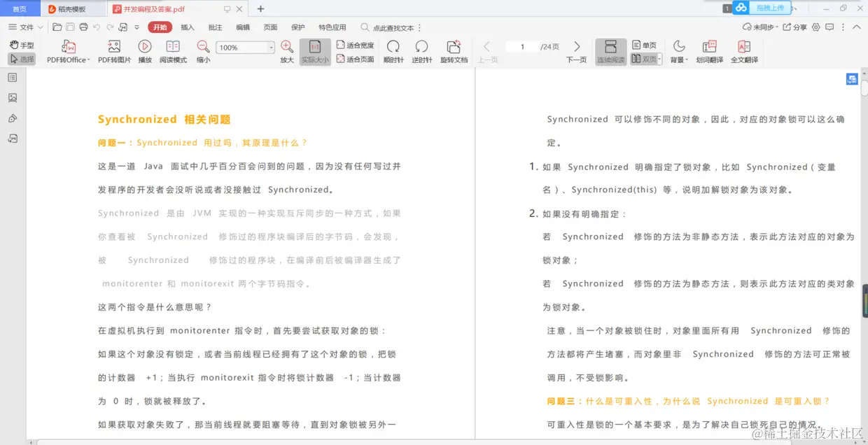Image resolution: width=868 pixels, height=445 pixels.
Task: Open the 双页 layout dropdown arrow
Action: [x=659, y=59]
